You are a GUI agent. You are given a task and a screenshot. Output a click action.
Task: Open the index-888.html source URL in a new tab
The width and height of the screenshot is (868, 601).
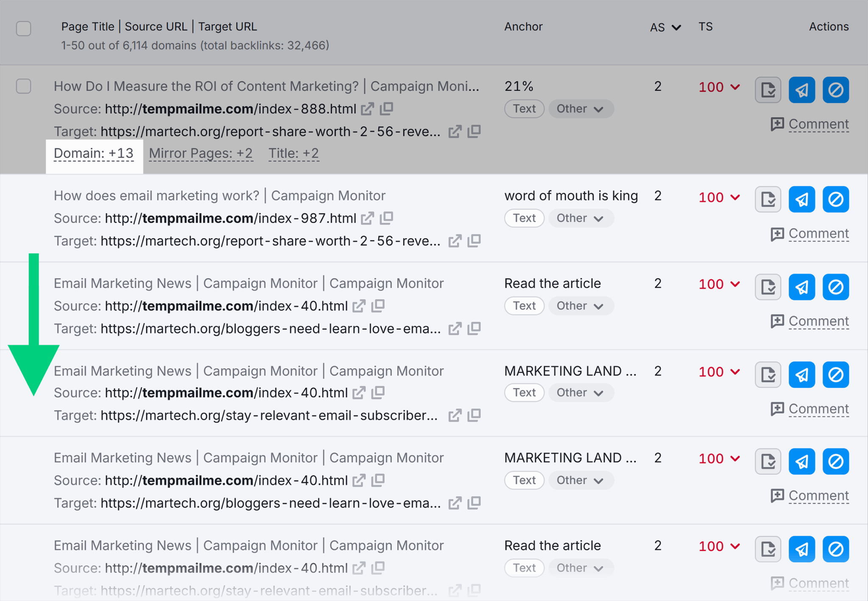tap(367, 109)
